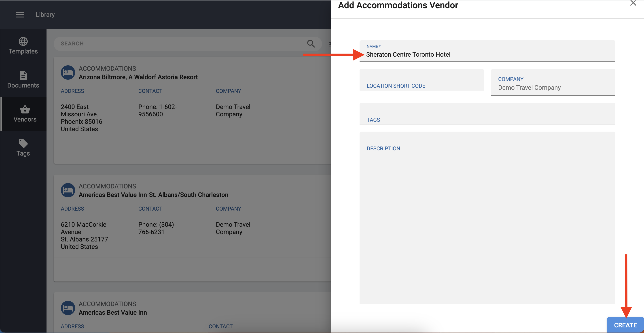The width and height of the screenshot is (644, 333).
Task: Open the Company field showing Demo Travel Company
Action: coord(553,82)
